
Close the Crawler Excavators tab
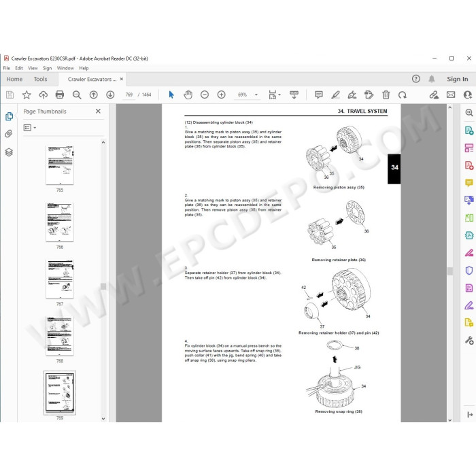tap(122, 79)
